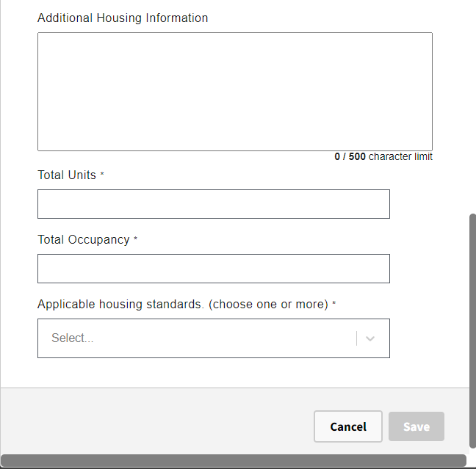Image resolution: width=476 pixels, height=469 pixels.
Task: Click the '0 / 500 character limit' counter
Action: [x=383, y=156]
